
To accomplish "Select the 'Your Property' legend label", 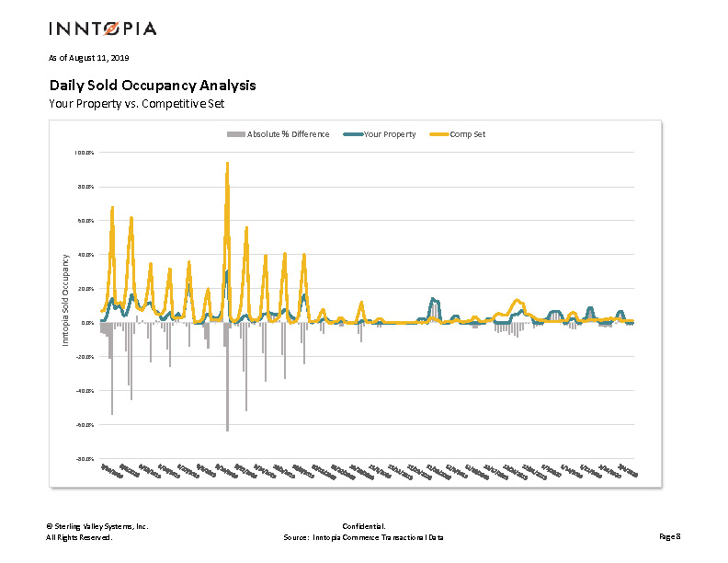I will point(390,134).
